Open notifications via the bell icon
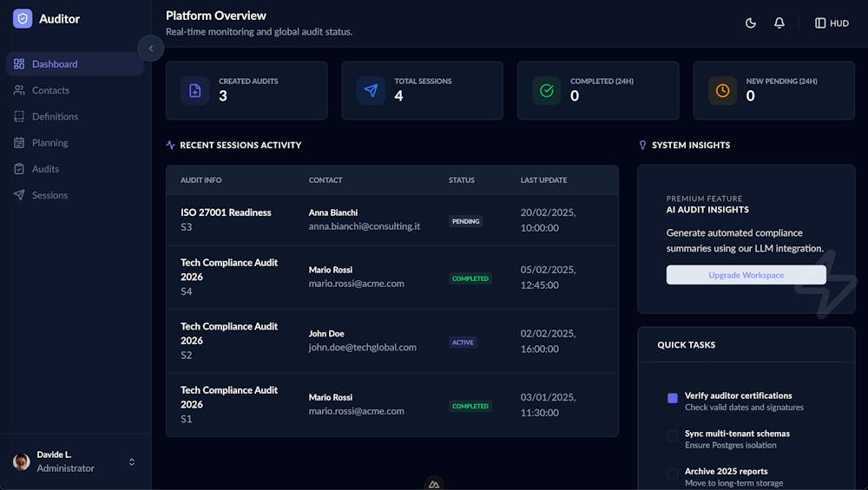Screen dimensions: 868x490 [779, 23]
